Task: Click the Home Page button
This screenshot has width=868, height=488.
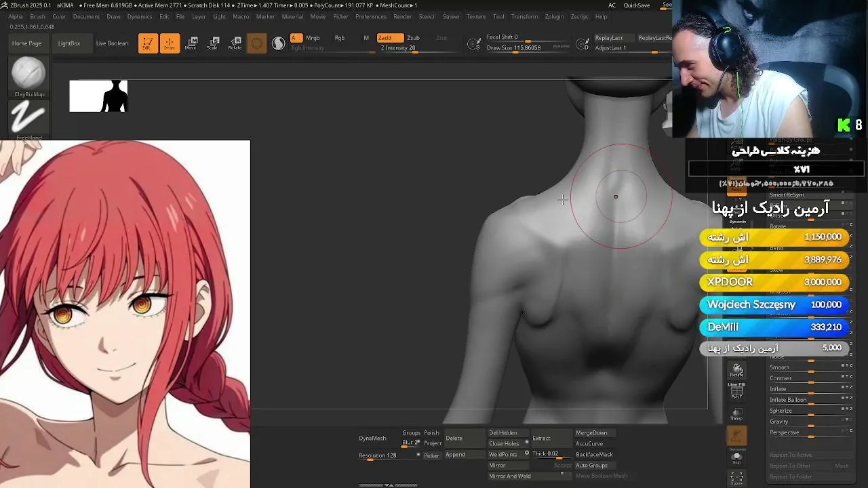Action: (26, 43)
